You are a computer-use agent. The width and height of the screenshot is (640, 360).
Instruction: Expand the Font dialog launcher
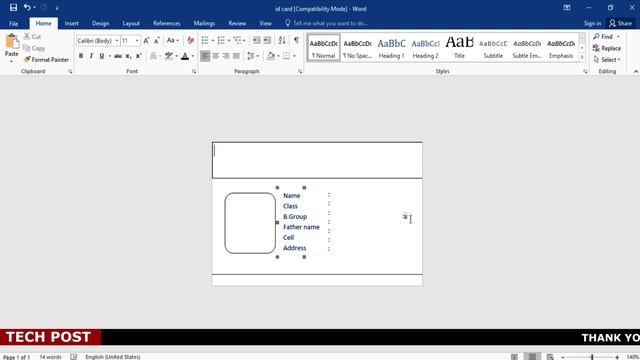tap(194, 71)
